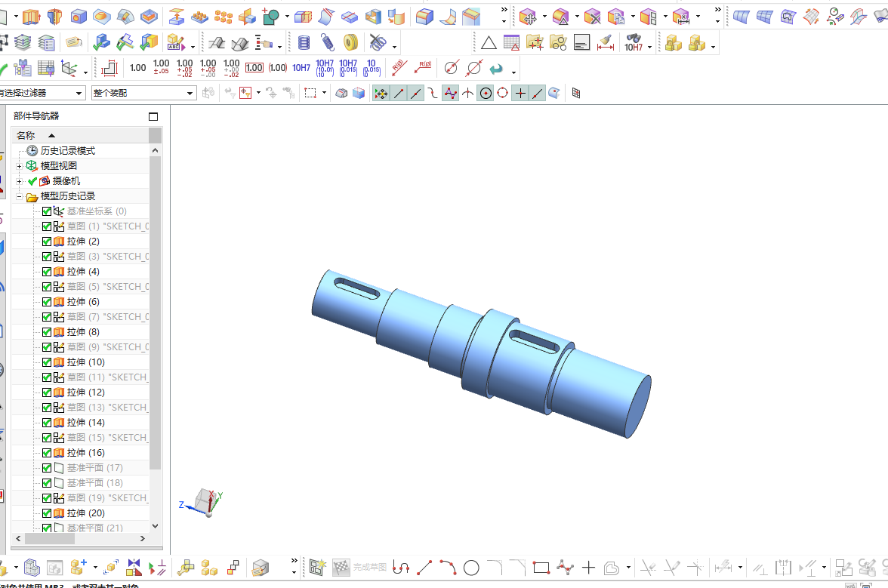Click the navigator horizontal scrollbar left arrow
888x588 pixels.
(x=18, y=539)
